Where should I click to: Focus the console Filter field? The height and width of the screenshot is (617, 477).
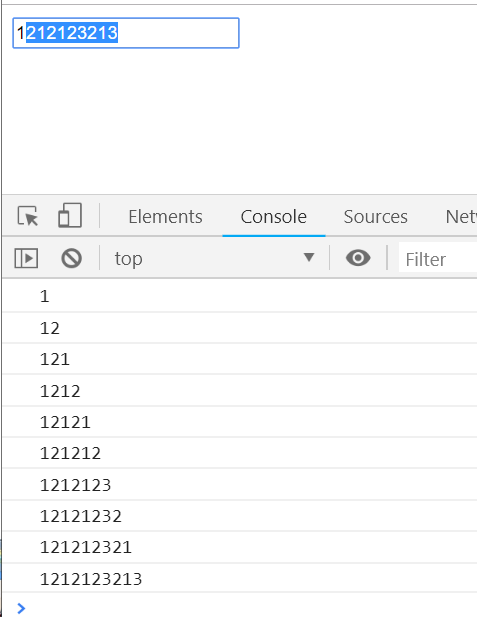tap(438, 259)
